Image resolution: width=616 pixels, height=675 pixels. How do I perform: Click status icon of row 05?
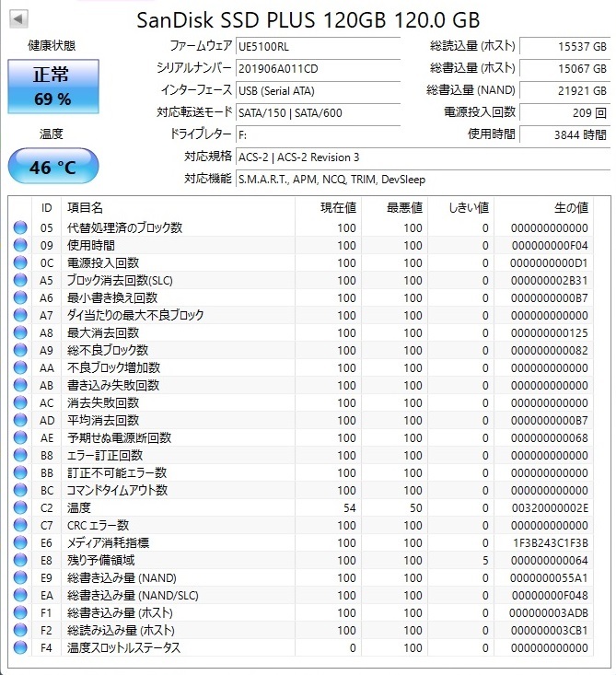[20, 227]
